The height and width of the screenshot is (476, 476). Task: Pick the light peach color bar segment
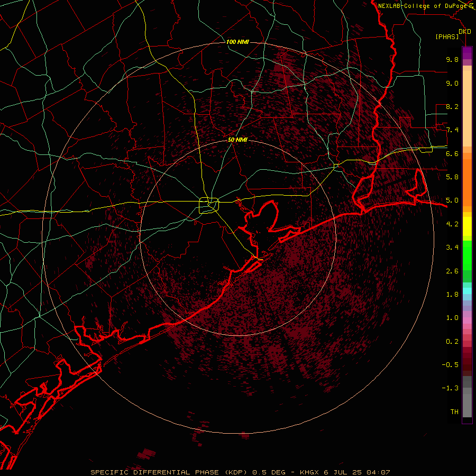click(x=467, y=108)
